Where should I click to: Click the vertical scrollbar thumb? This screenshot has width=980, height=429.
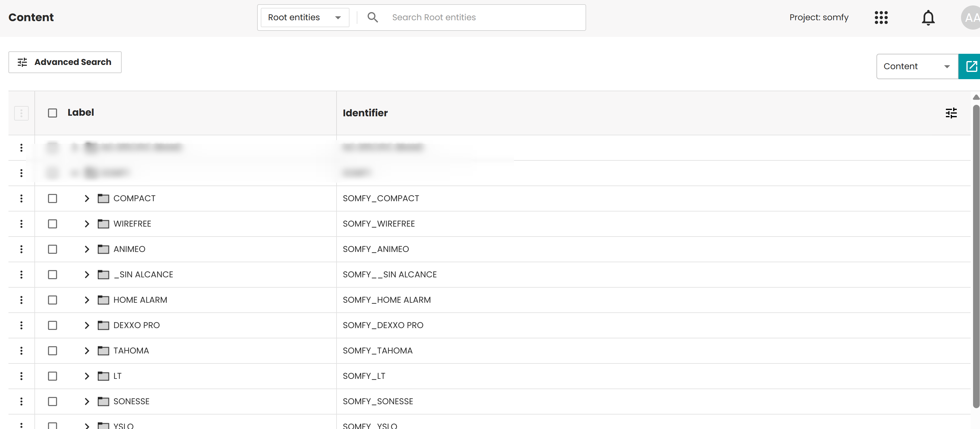point(976,257)
